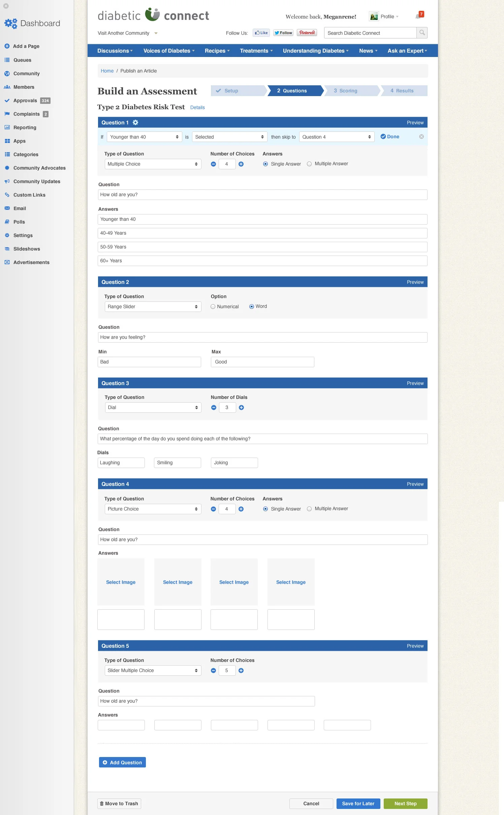Click the Add Question button
The width and height of the screenshot is (504, 815).
pyautogui.click(x=122, y=762)
